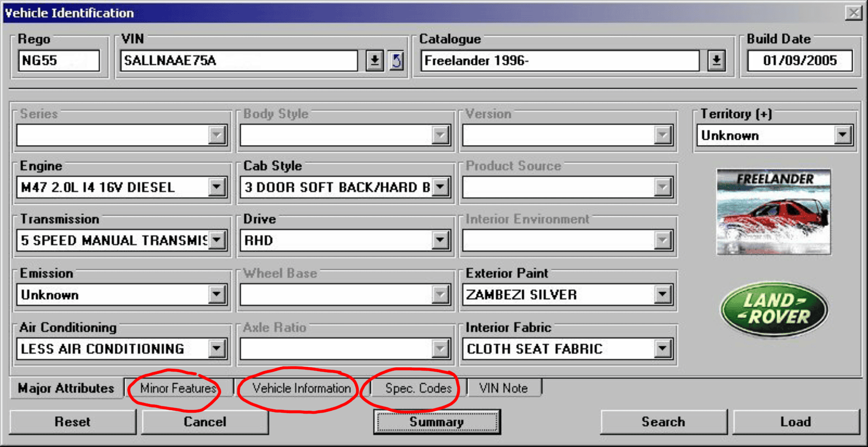Viewport: 868px width, 447px height.
Task: Click the Reset button
Action: coord(72,422)
